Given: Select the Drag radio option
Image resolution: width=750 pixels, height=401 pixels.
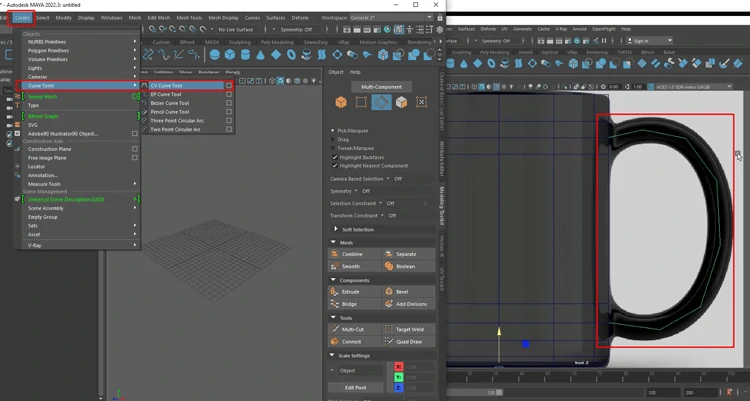Looking at the screenshot, I should [335, 139].
